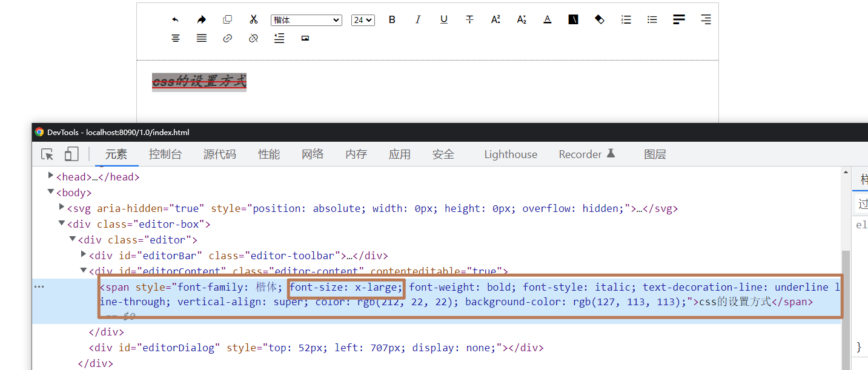The image size is (868, 370).
Task: Click the undo arrow in editor toolbar
Action: point(176,20)
